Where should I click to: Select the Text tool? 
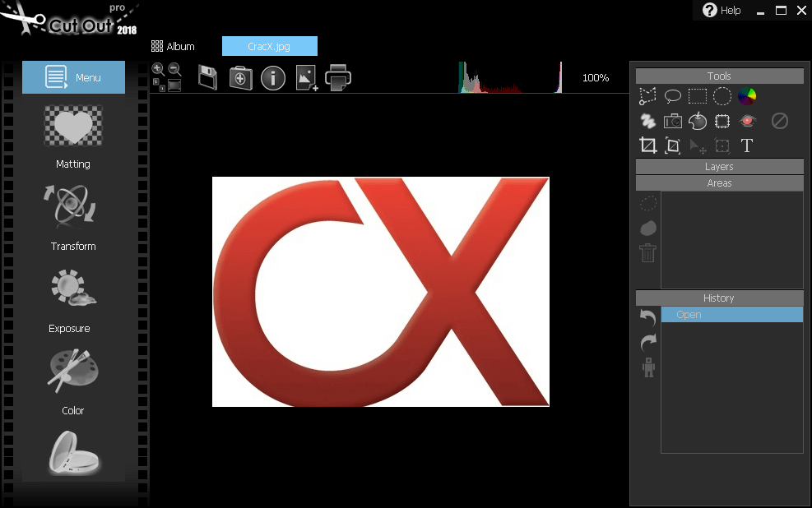(x=747, y=145)
